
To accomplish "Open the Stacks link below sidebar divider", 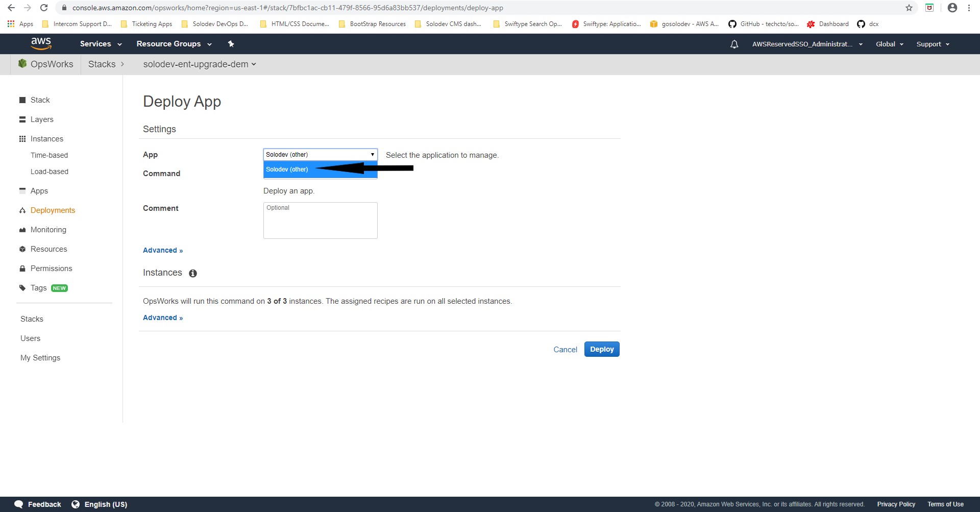I will coord(32,319).
